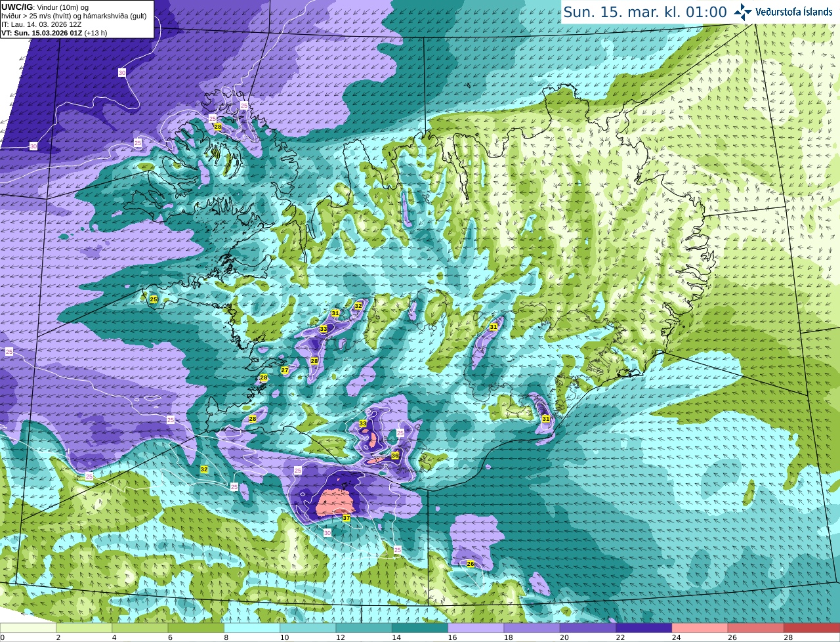Click the 14–16 m/s dark teal legend swatch

(420, 628)
